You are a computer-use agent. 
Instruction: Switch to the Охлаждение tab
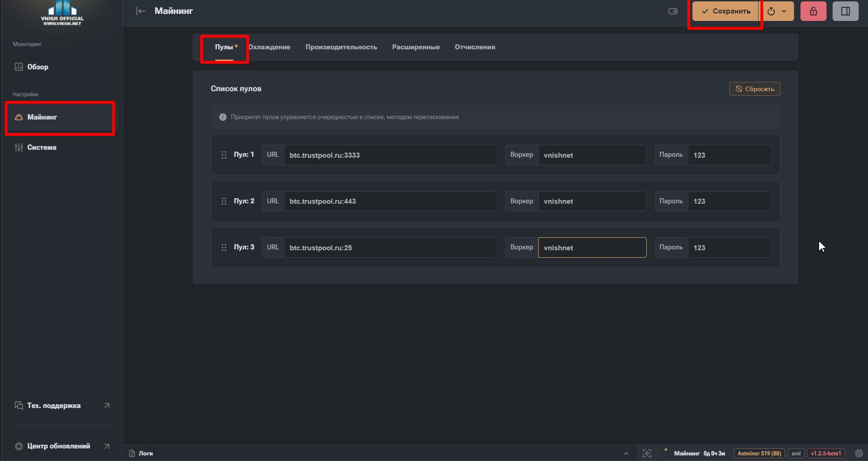pyautogui.click(x=269, y=47)
